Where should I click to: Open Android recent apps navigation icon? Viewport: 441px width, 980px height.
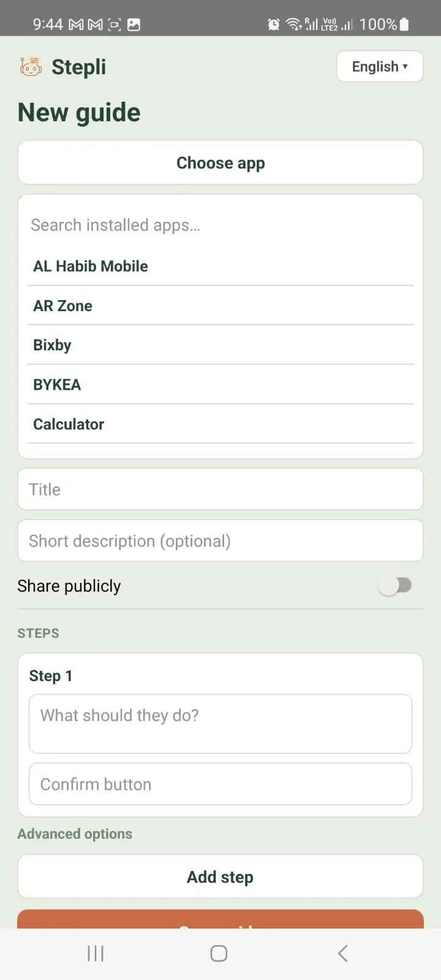[x=96, y=954]
